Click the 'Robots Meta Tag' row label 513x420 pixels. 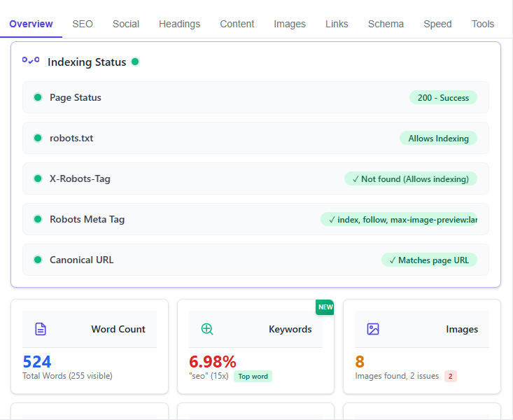click(87, 219)
